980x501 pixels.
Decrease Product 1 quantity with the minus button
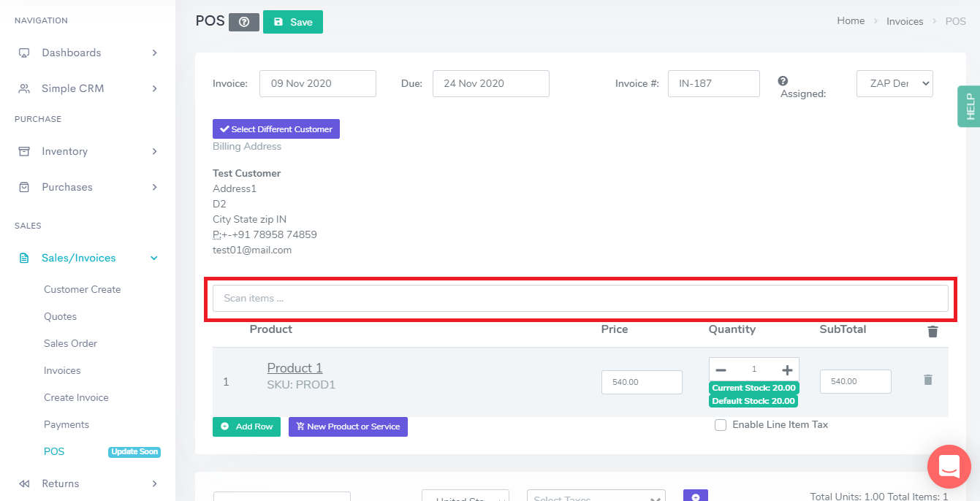click(721, 370)
